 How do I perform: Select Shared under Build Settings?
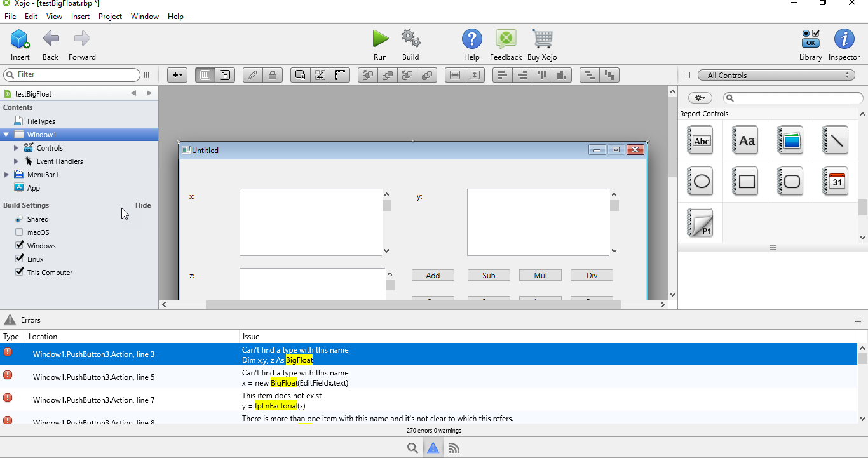[38, 219]
